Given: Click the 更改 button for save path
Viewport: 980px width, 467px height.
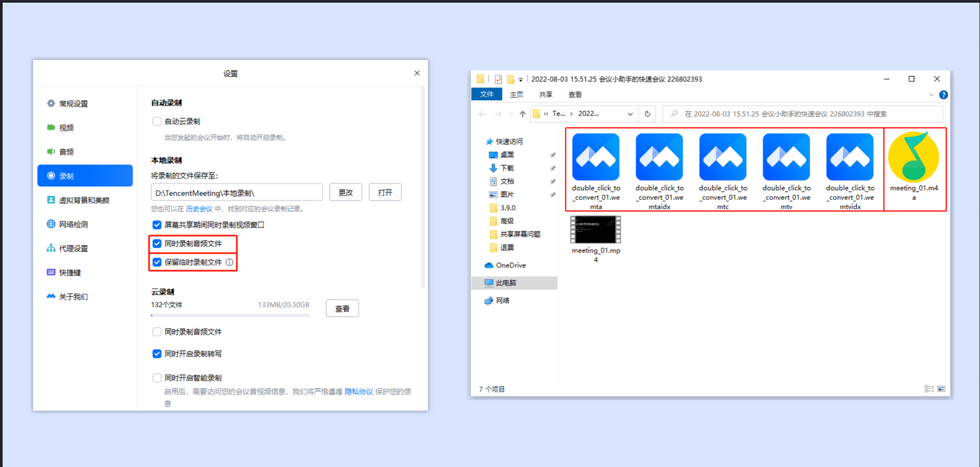Looking at the screenshot, I should (x=345, y=192).
